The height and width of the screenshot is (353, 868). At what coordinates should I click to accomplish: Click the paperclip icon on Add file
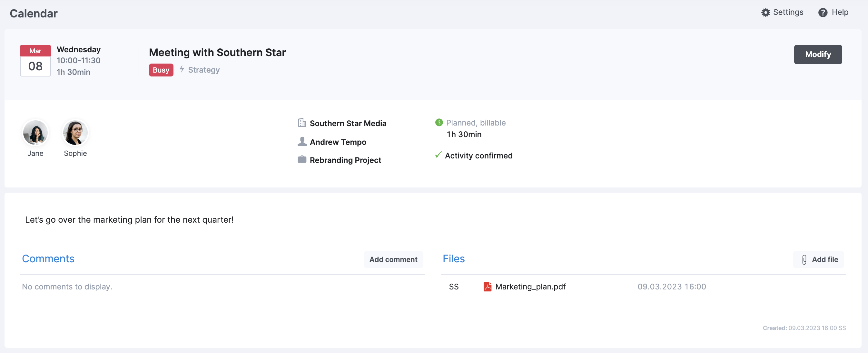click(x=804, y=260)
